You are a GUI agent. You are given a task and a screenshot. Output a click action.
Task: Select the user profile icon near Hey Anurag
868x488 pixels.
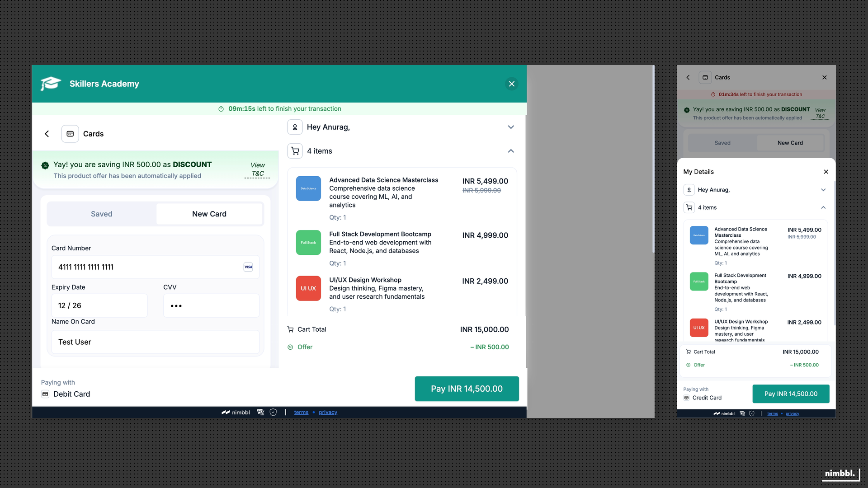[295, 127]
